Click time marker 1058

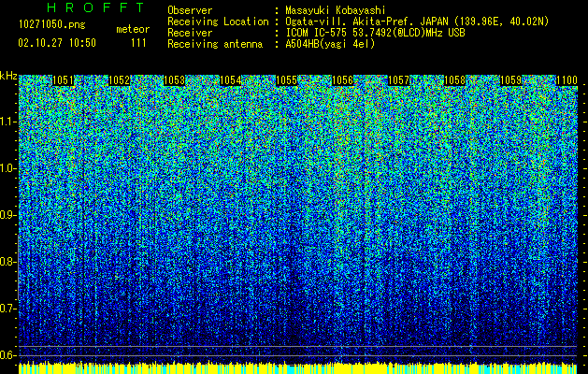[x=454, y=80]
